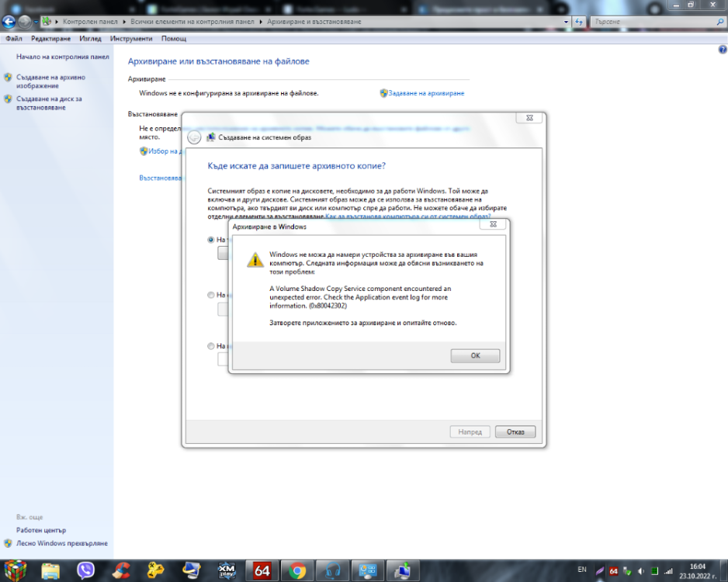This screenshot has height=582, width=728.
Task: Open the recent pages dropdown arrow
Action: pyautogui.click(x=36, y=22)
